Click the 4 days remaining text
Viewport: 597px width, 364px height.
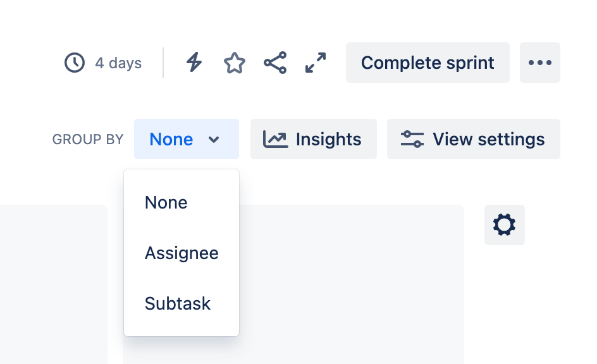point(118,63)
